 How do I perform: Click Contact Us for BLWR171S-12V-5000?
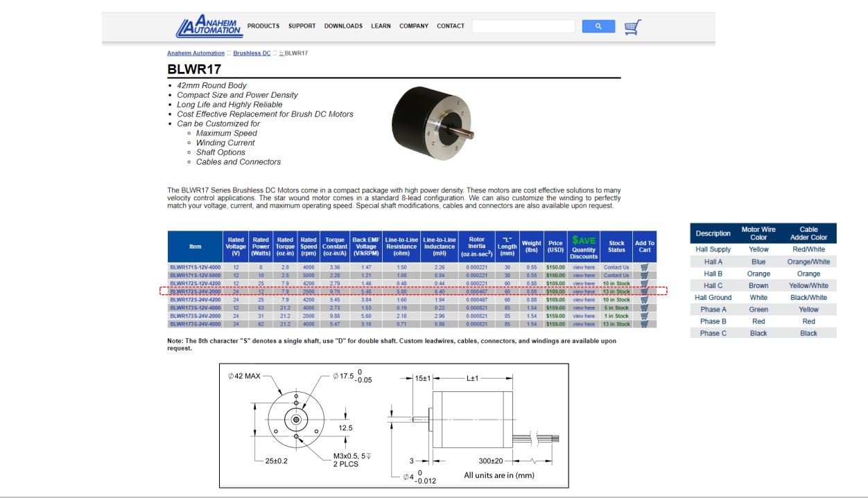(x=616, y=275)
